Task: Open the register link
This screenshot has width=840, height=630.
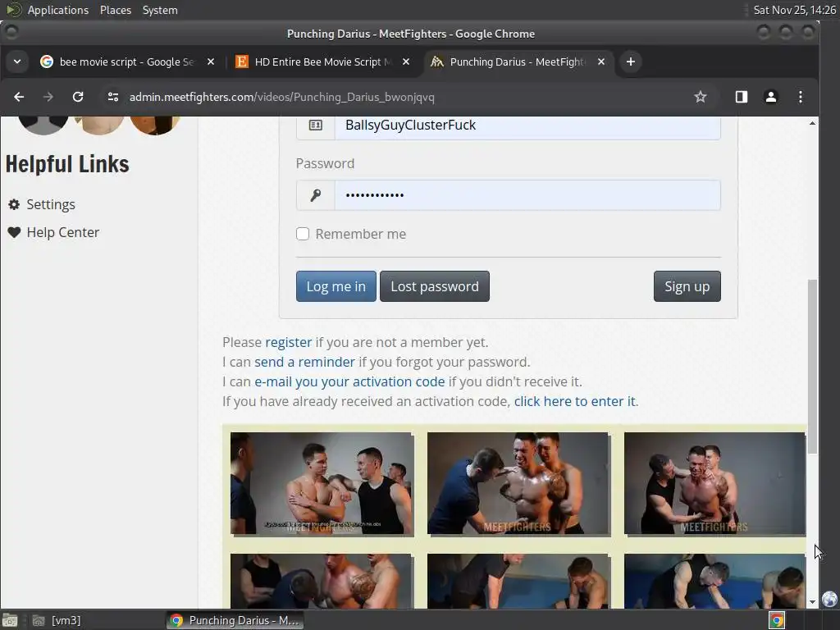Action: pyautogui.click(x=288, y=342)
